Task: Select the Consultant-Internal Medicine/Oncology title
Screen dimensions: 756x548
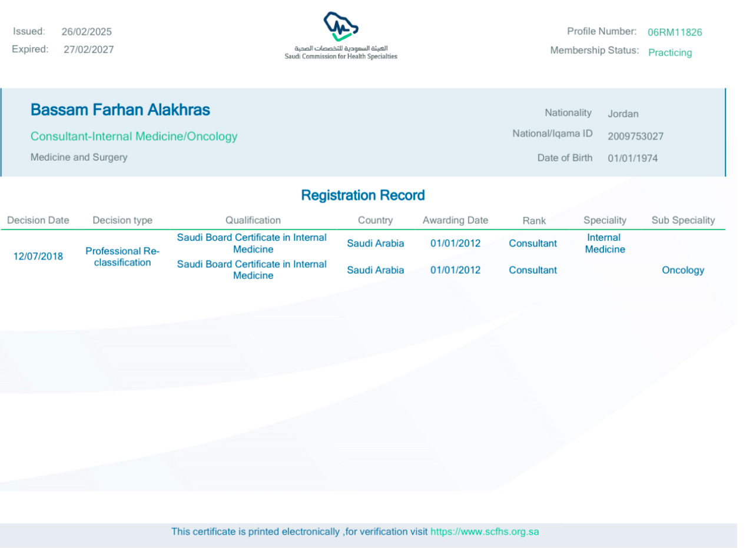Action: 134,137
